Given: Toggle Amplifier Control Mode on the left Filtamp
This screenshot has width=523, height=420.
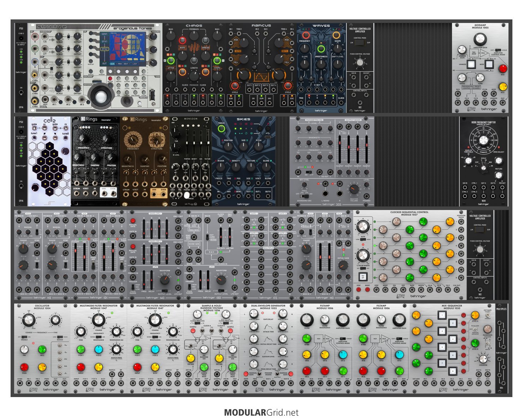Looking at the screenshot, I should 342,338.
